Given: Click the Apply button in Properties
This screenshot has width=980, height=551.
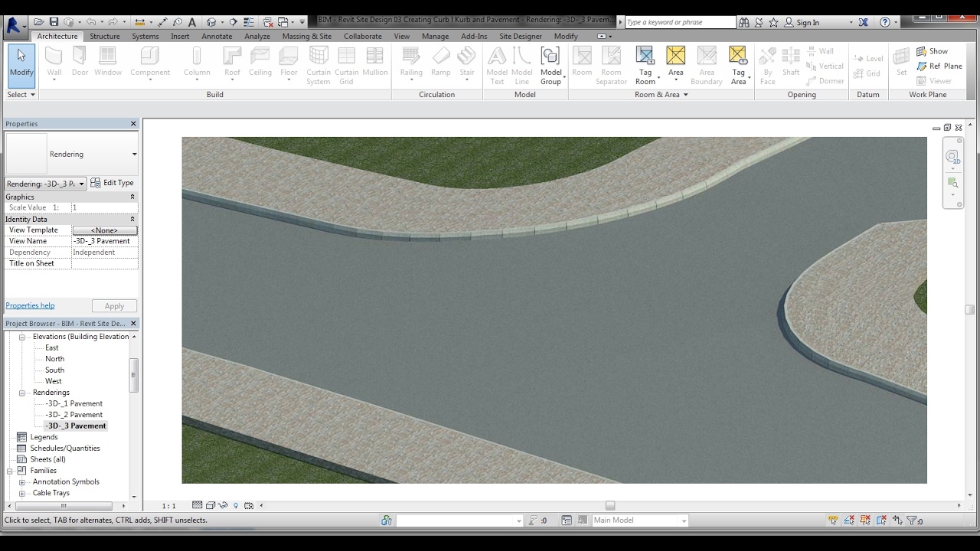Looking at the screenshot, I should (x=114, y=306).
